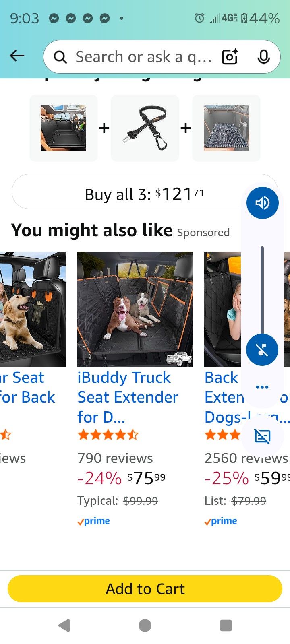Viewport: 290px width, 644px height.
Task: Tap Buy all 3 for $121.71
Action: click(x=129, y=194)
